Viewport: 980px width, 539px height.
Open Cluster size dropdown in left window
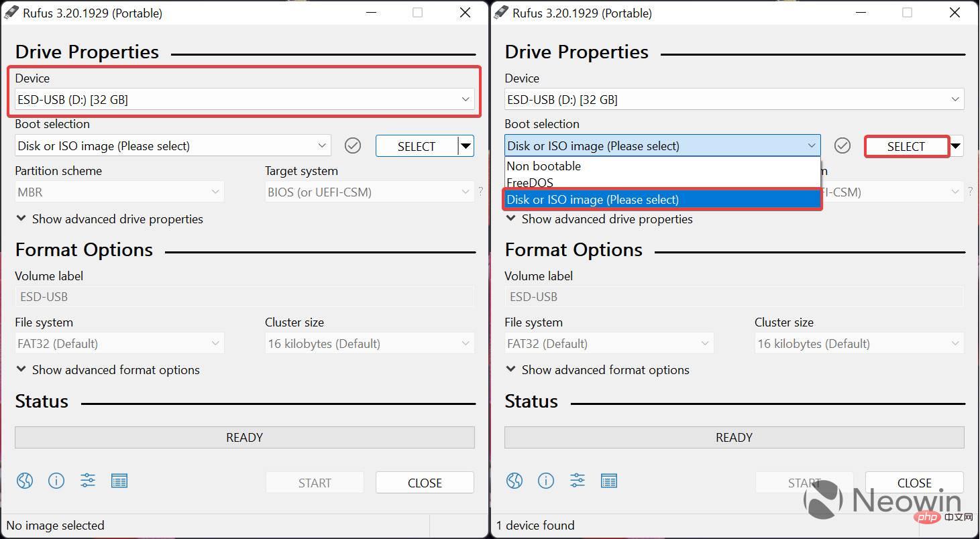coord(370,343)
